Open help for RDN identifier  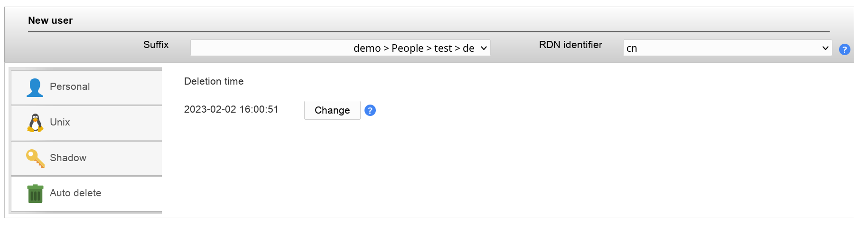click(x=844, y=49)
